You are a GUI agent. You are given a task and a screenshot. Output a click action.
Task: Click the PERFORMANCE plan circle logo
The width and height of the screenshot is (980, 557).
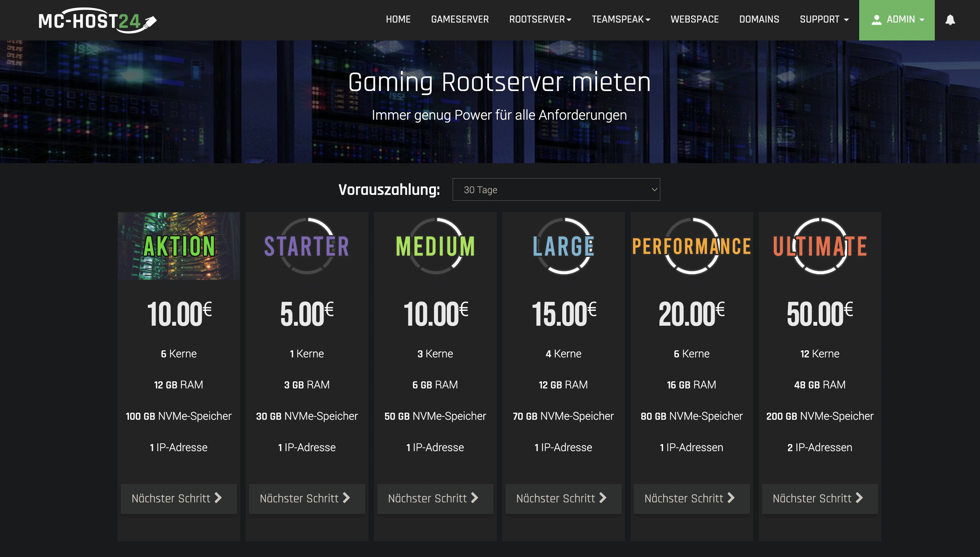tap(691, 246)
